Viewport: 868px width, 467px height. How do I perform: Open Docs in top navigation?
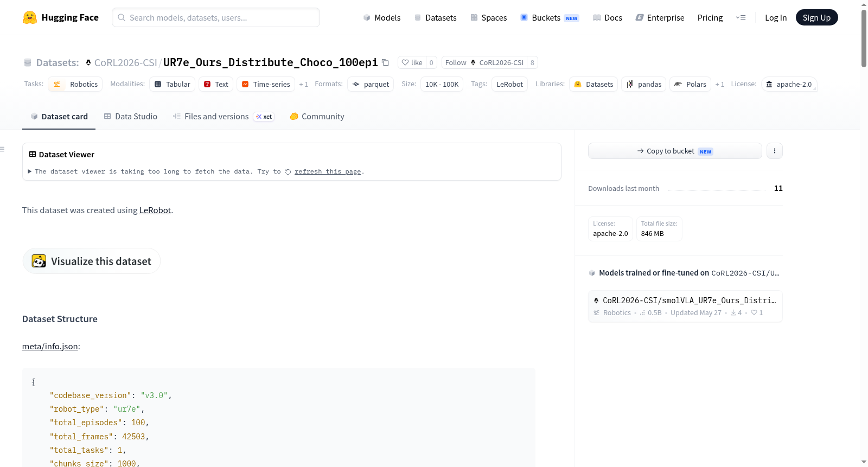tap(608, 17)
